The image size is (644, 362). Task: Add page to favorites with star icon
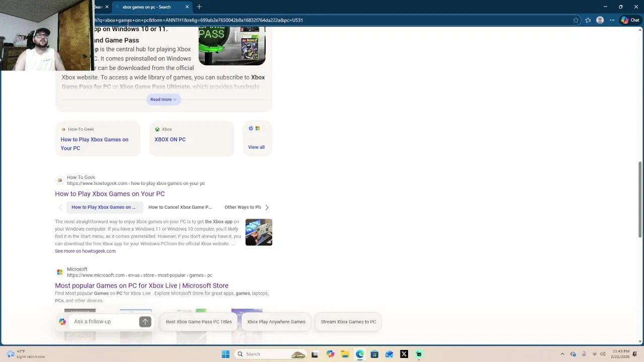coord(576,20)
